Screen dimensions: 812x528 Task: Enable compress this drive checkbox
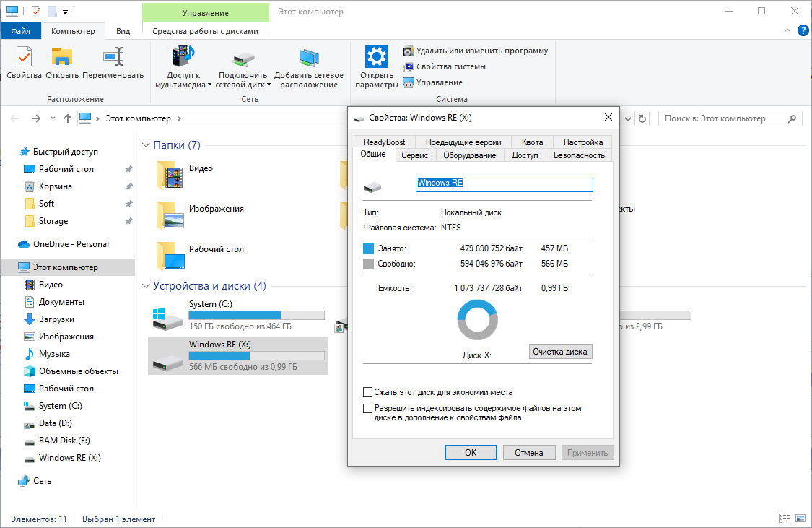(367, 392)
